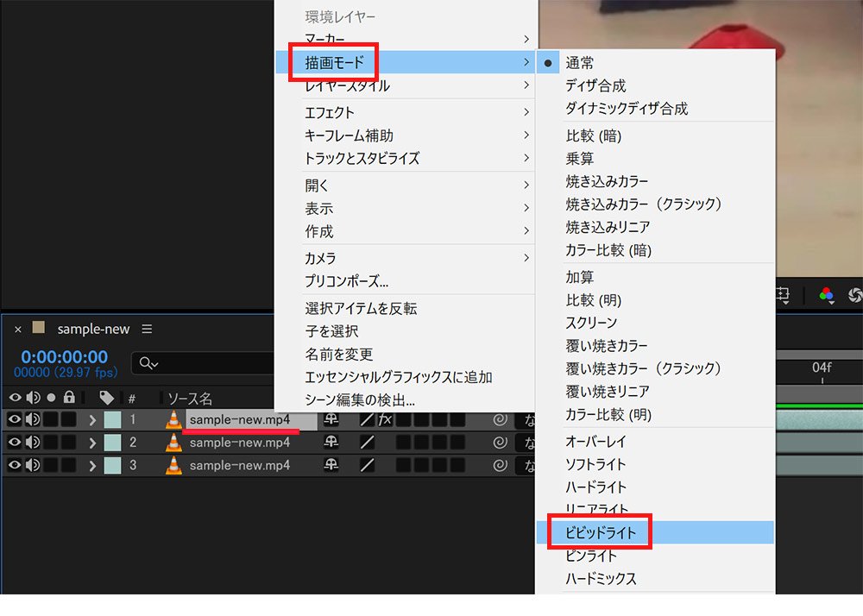Screen dimensions: 863x616
Task: Close the sample-new timeline tab
Action: click(17, 330)
